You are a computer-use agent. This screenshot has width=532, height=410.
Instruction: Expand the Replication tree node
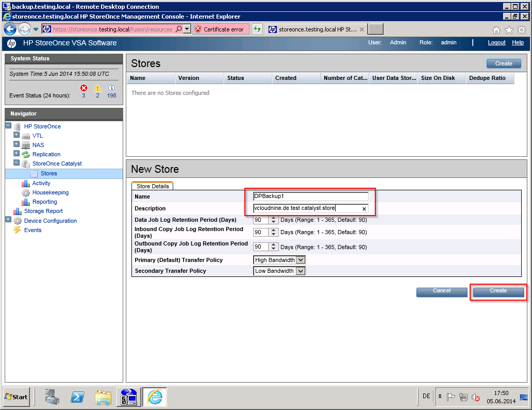(16, 153)
